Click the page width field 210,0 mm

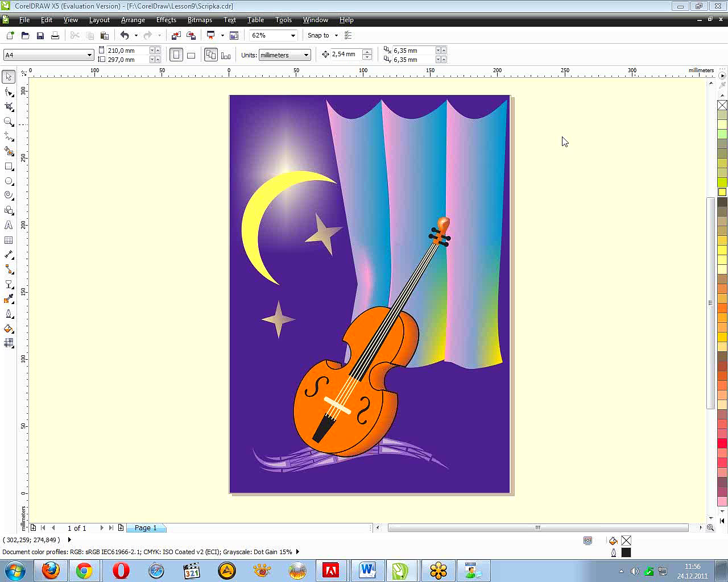pos(127,51)
